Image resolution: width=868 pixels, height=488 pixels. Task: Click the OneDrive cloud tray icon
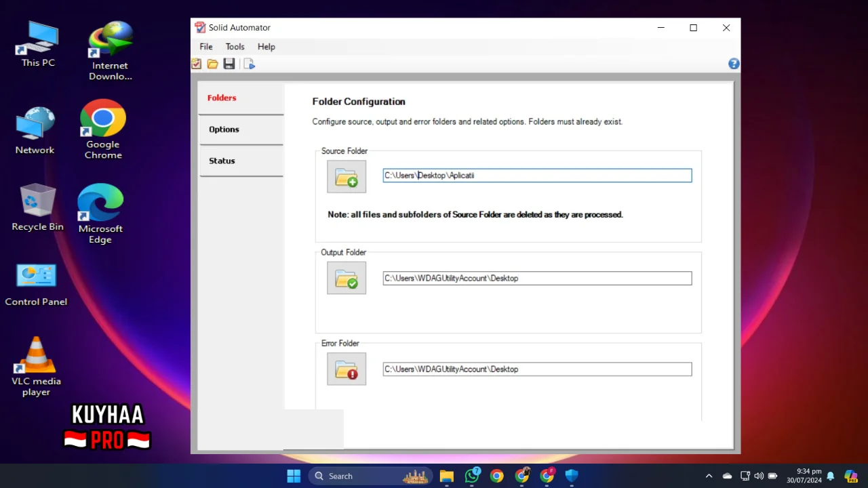point(727,476)
